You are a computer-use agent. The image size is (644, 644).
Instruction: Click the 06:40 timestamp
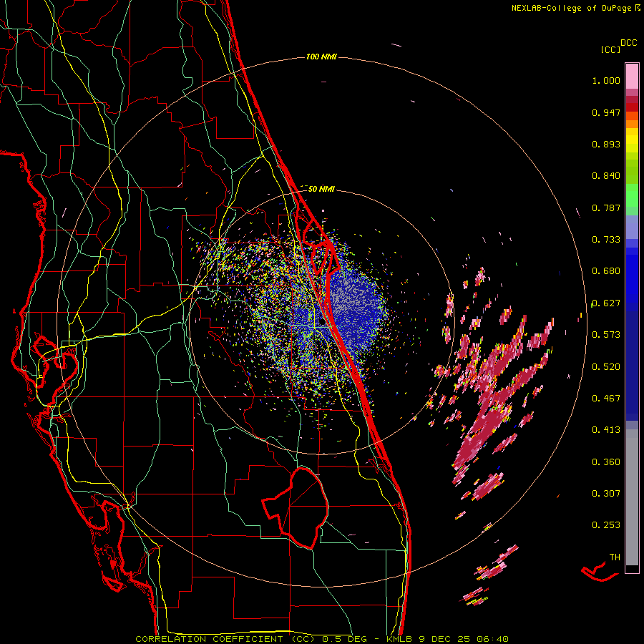[x=492, y=639]
